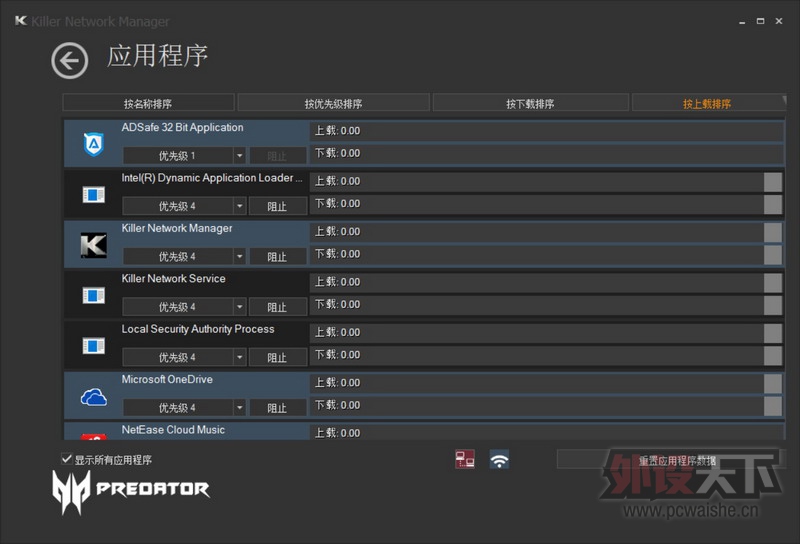Adjust download limit slider for Killer Network Service
Viewport: 800px width, 544px height.
tap(773, 306)
